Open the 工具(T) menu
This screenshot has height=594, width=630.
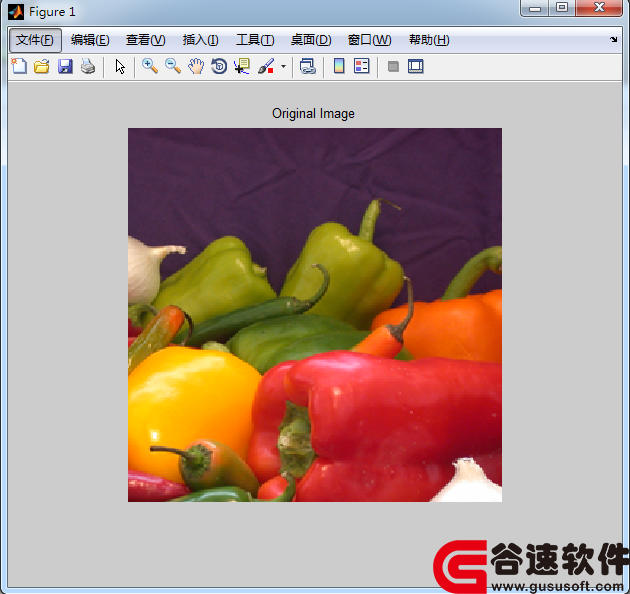coord(255,40)
